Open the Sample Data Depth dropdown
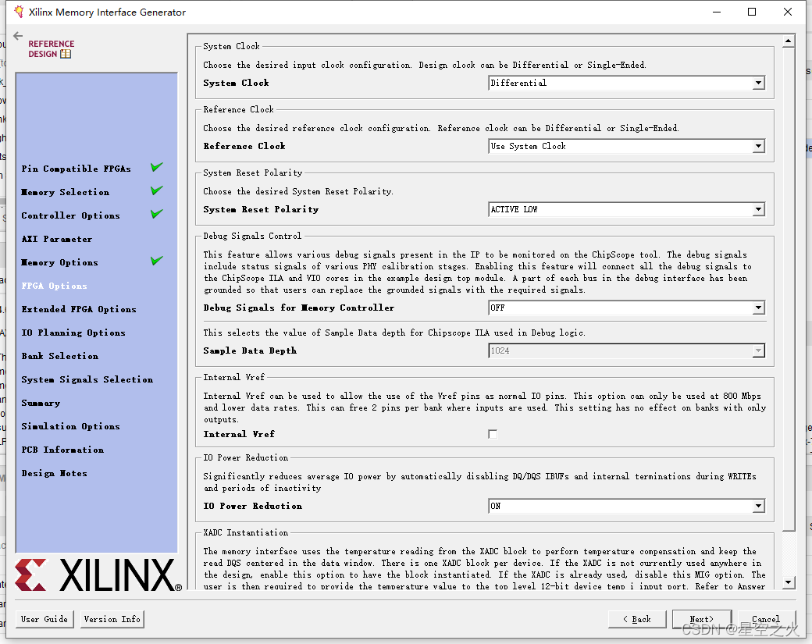 pyautogui.click(x=626, y=350)
